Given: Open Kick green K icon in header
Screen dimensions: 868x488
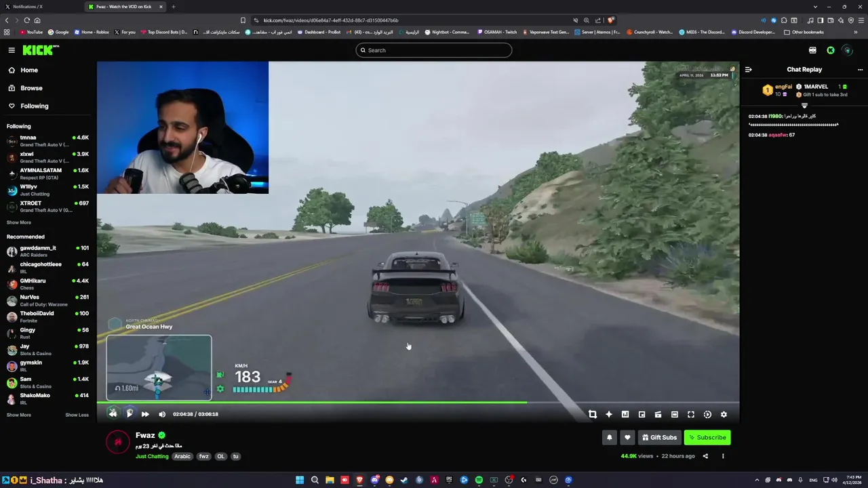Looking at the screenshot, I should coord(830,50).
